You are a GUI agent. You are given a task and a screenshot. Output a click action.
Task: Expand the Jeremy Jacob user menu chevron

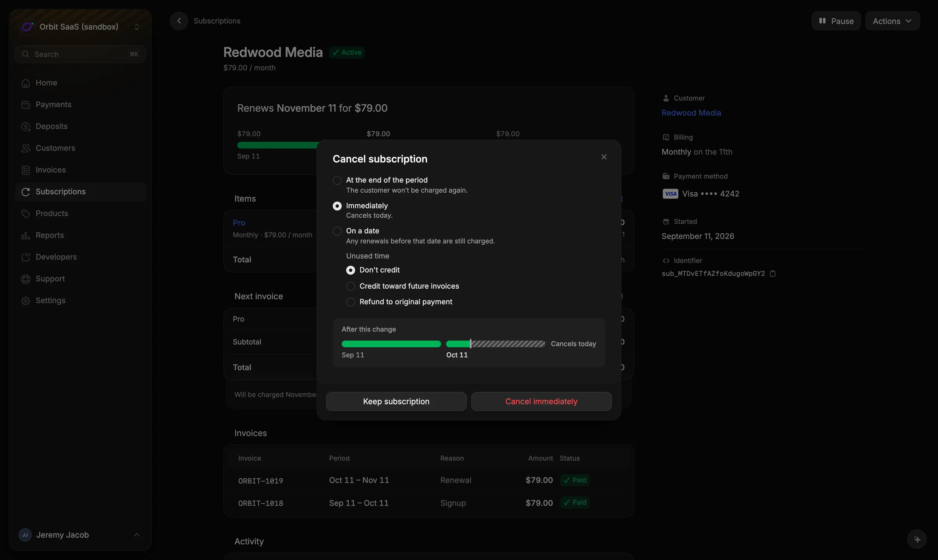pyautogui.click(x=137, y=535)
